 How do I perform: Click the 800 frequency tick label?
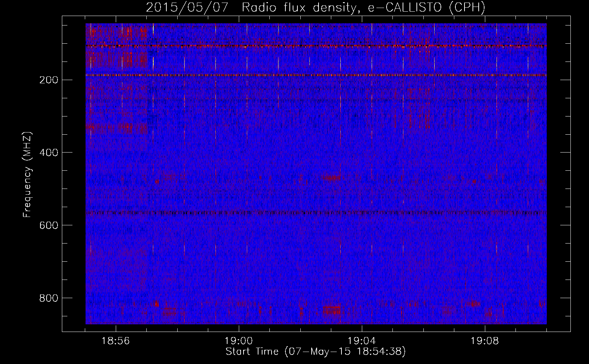pyautogui.click(x=49, y=298)
